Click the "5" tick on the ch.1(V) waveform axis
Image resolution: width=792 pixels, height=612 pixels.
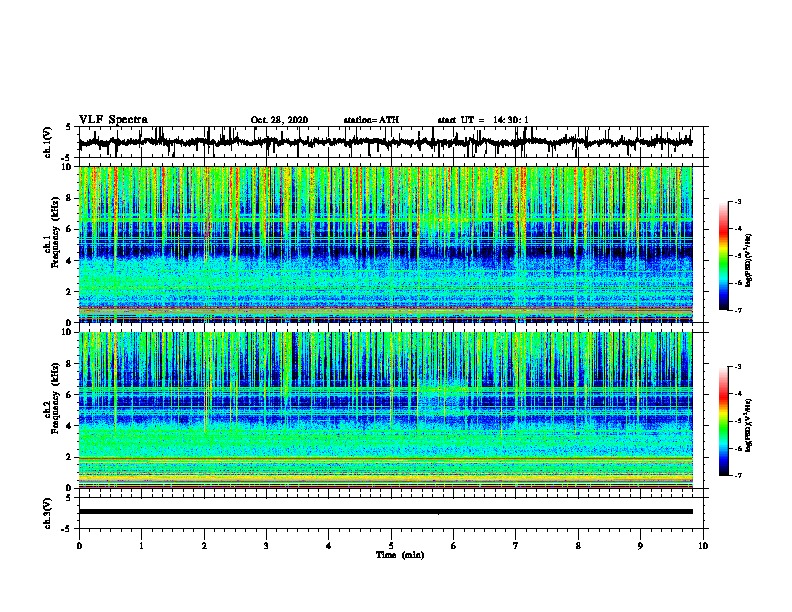(68, 127)
